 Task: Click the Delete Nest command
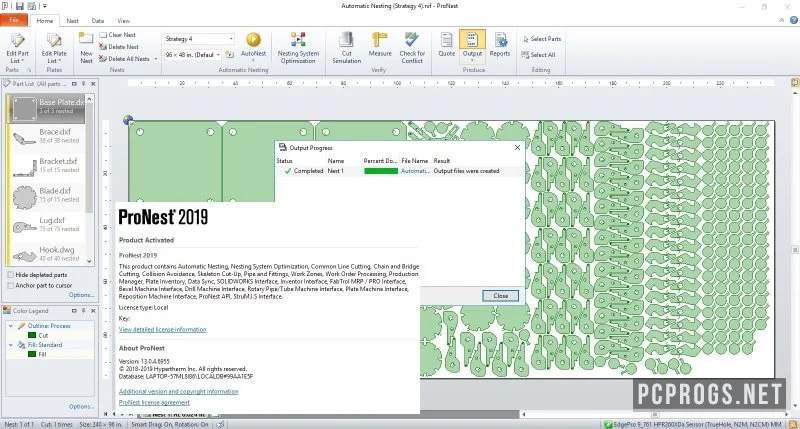coord(119,46)
